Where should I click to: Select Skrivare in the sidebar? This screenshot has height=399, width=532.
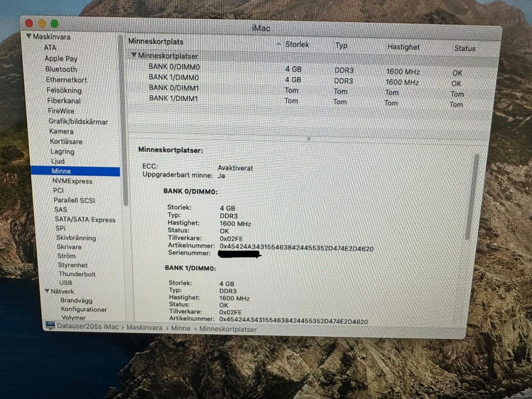click(69, 247)
